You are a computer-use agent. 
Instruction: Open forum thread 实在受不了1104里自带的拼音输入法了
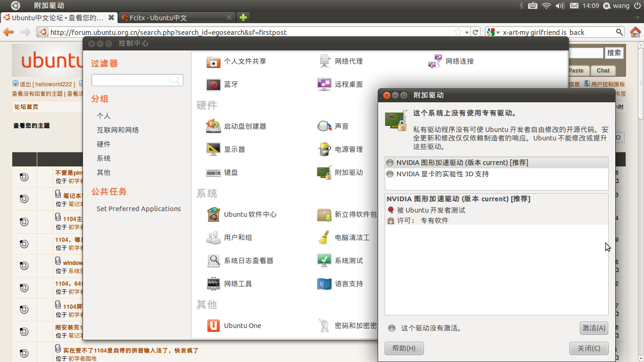(x=131, y=350)
